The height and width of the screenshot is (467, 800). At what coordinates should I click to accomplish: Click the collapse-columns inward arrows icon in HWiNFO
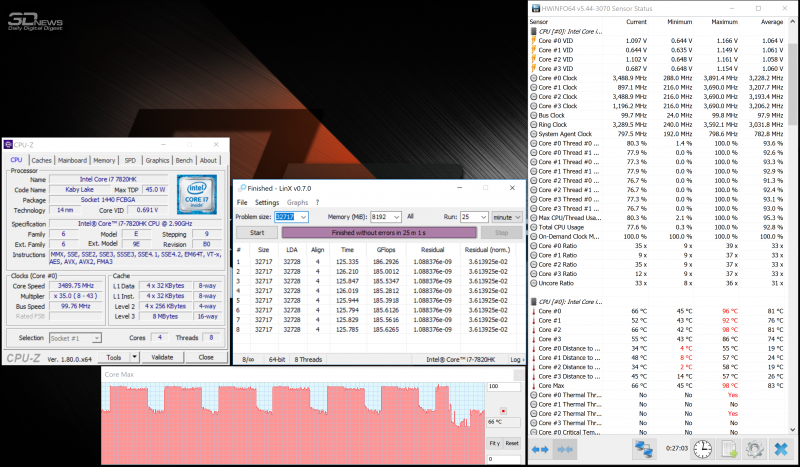[565, 450]
